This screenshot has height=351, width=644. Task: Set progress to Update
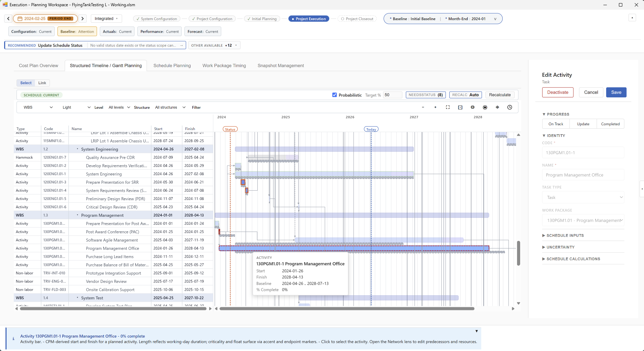pyautogui.click(x=583, y=124)
